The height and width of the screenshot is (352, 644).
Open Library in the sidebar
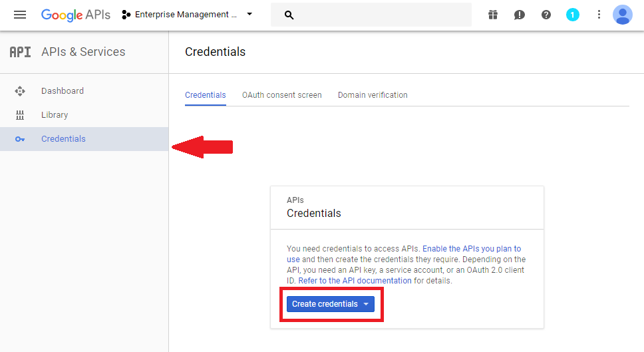coord(55,115)
